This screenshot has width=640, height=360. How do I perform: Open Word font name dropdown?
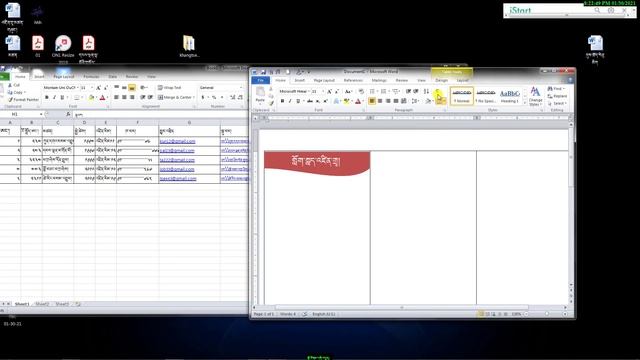pos(309,91)
